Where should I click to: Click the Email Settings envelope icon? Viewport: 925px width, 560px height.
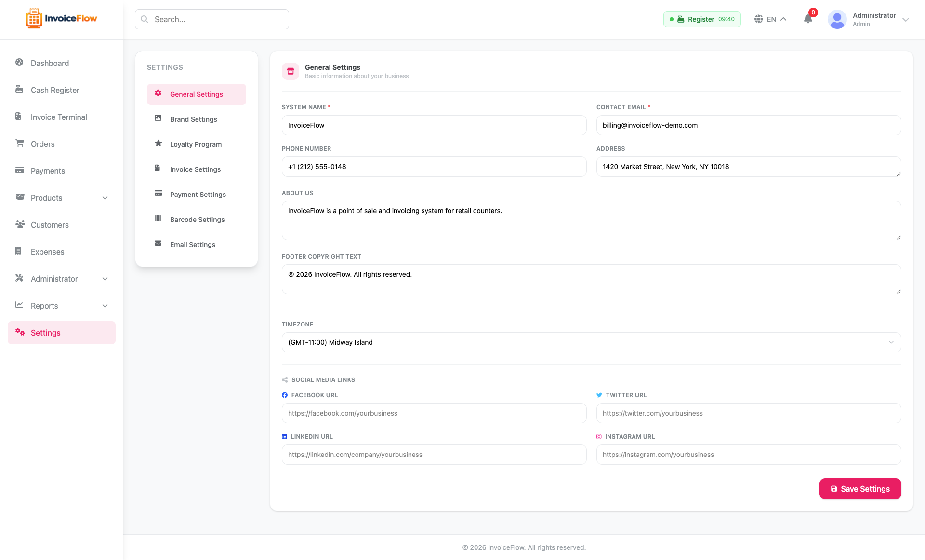click(x=158, y=244)
